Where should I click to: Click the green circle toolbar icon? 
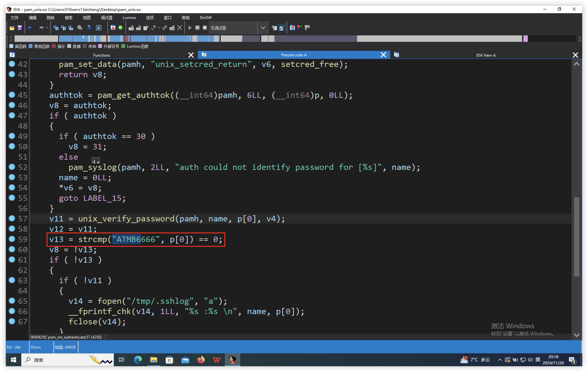pyautogui.click(x=121, y=28)
